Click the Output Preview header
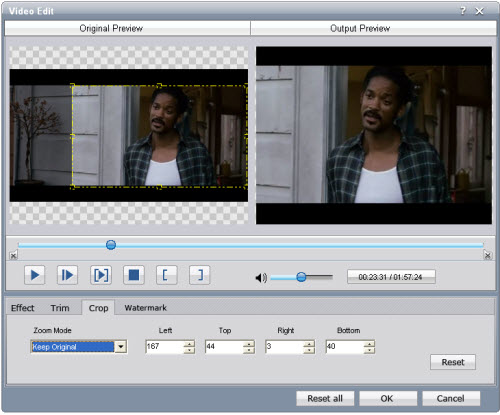Viewport: 500px width, 415px height. point(373,28)
